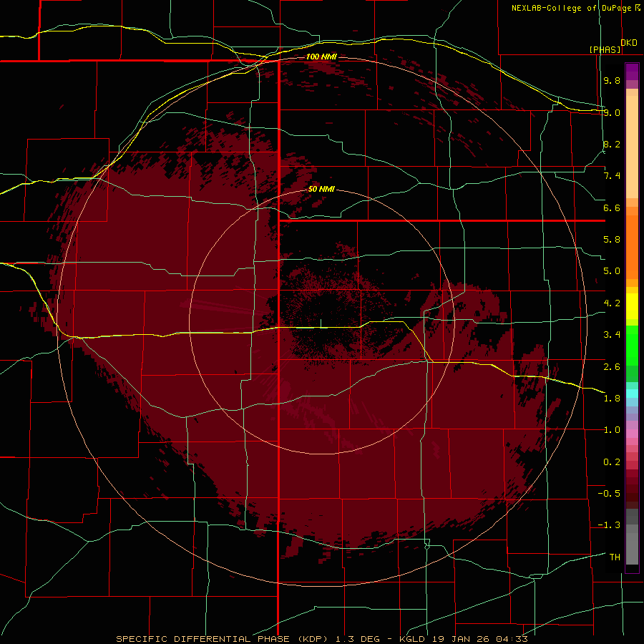Screen dimensions: 644x644
Task: Click the 1.0 scale label
Action: [x=612, y=430]
